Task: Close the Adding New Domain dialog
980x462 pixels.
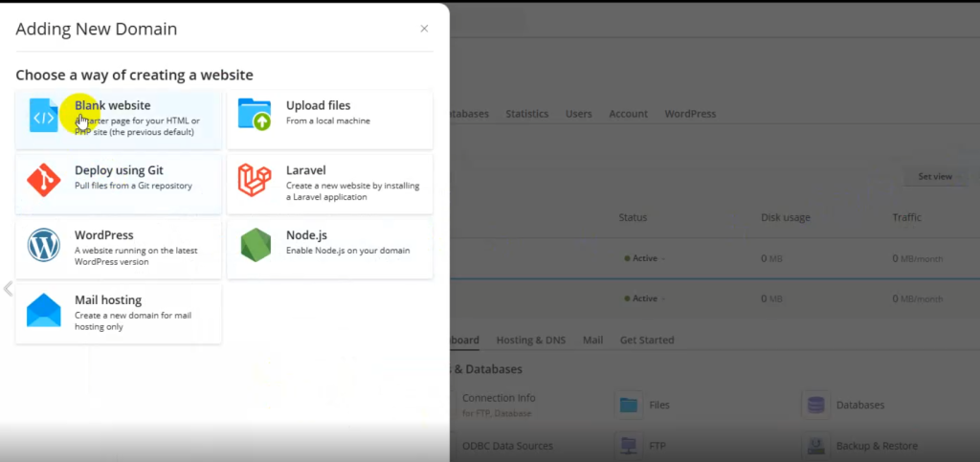Action: [x=424, y=29]
